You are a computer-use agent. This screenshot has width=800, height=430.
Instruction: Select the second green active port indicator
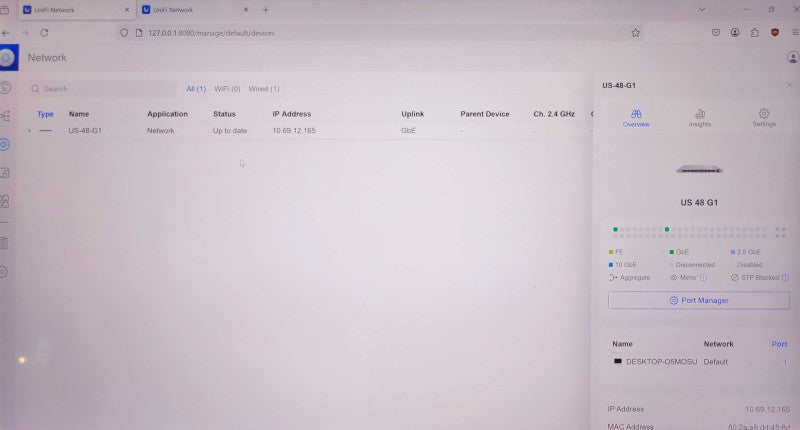(667, 230)
